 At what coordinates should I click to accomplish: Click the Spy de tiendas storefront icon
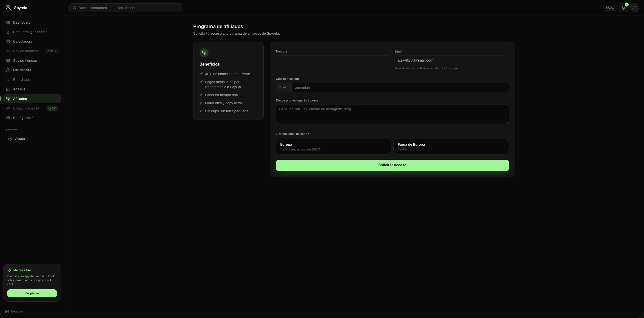(8, 61)
